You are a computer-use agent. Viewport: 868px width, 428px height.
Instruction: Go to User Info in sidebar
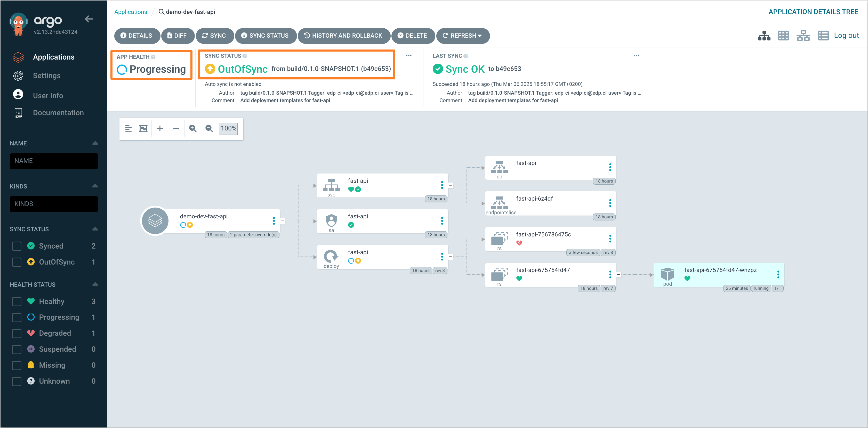(48, 96)
